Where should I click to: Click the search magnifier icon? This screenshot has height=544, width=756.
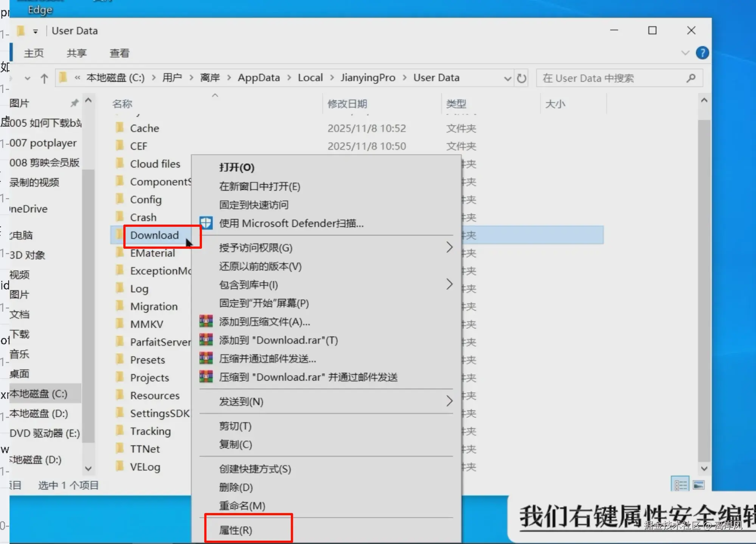691,78
